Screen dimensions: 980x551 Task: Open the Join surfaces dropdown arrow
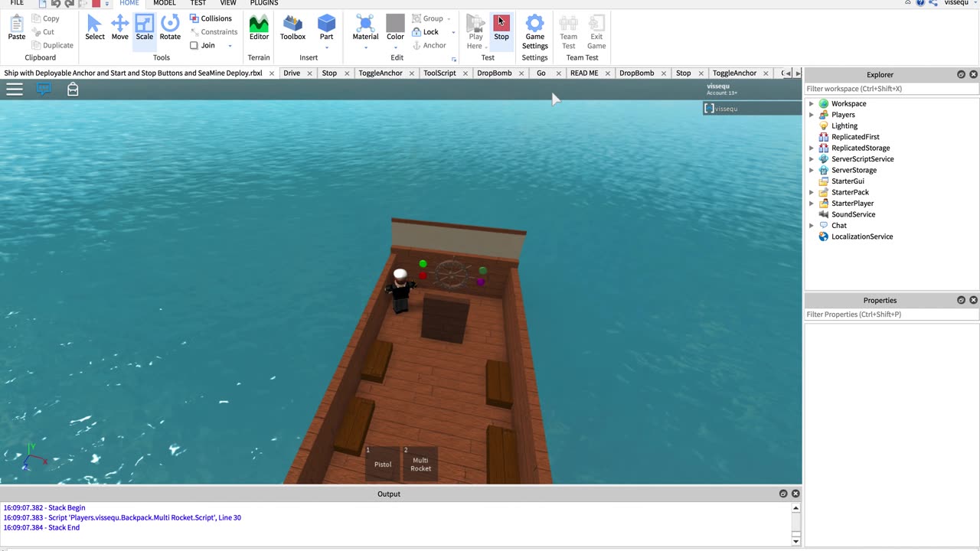coord(230,46)
